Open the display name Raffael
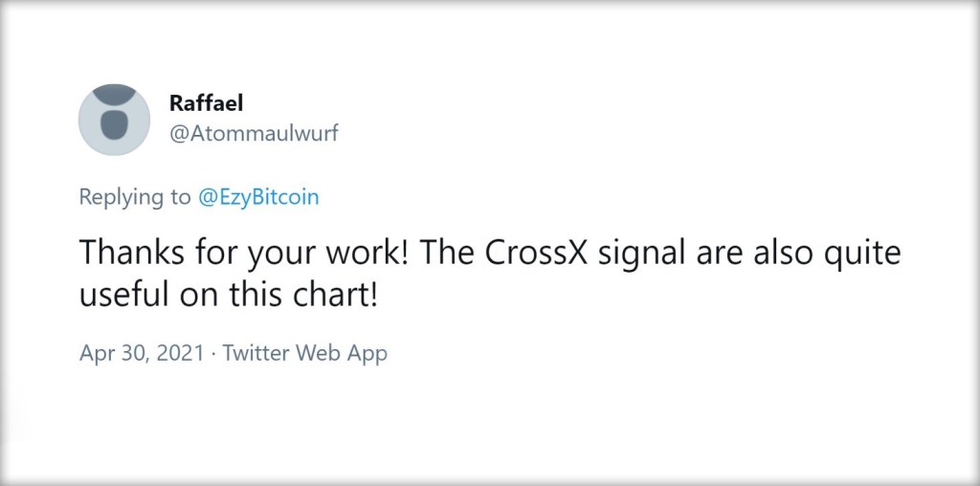Viewport: 980px width, 486px height. pos(206,103)
